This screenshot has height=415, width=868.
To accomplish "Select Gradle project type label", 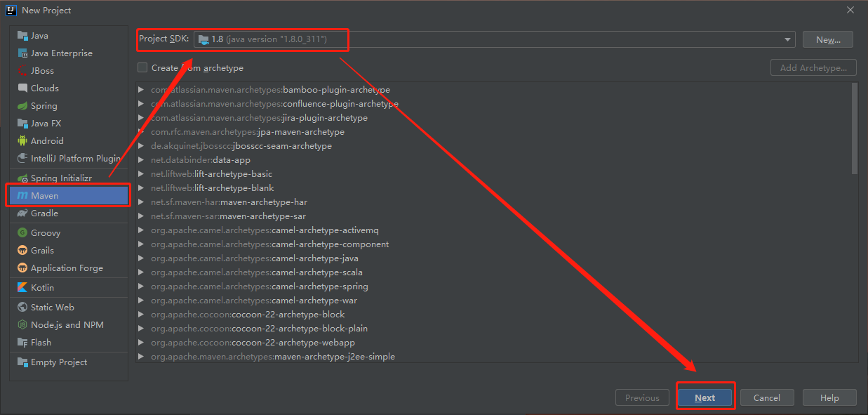I will (44, 213).
